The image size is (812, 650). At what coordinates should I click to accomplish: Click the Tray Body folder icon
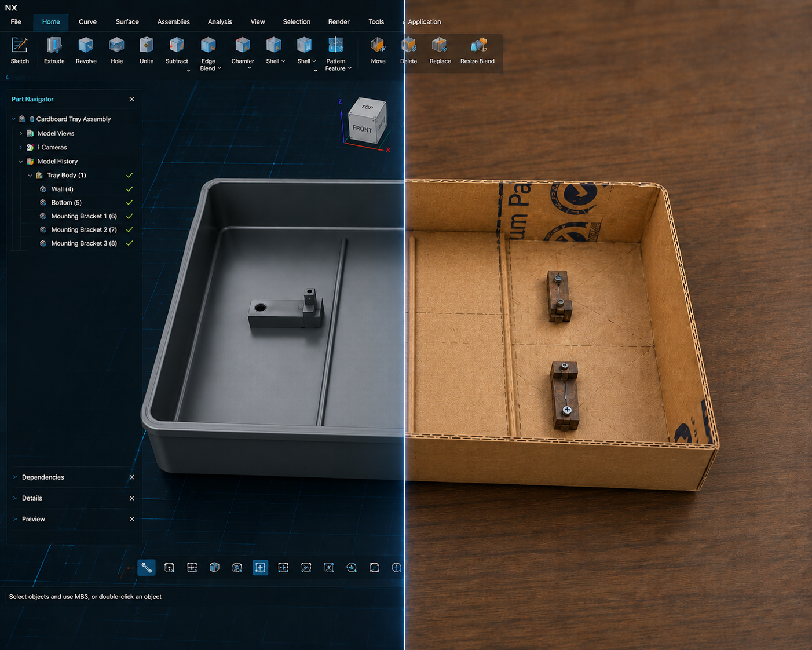tap(39, 175)
